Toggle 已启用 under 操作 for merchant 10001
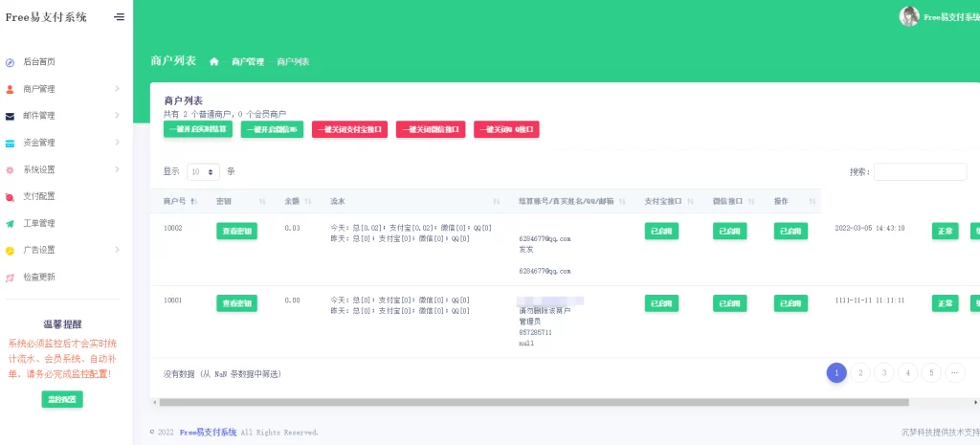Viewport: 980px width, 445px height. [791, 303]
